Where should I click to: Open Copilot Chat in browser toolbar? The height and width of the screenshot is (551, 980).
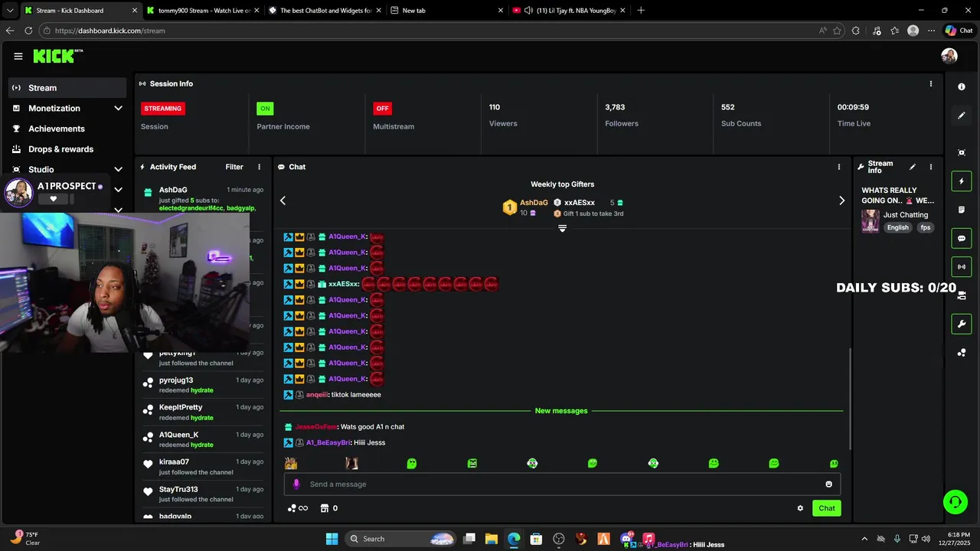pos(959,31)
